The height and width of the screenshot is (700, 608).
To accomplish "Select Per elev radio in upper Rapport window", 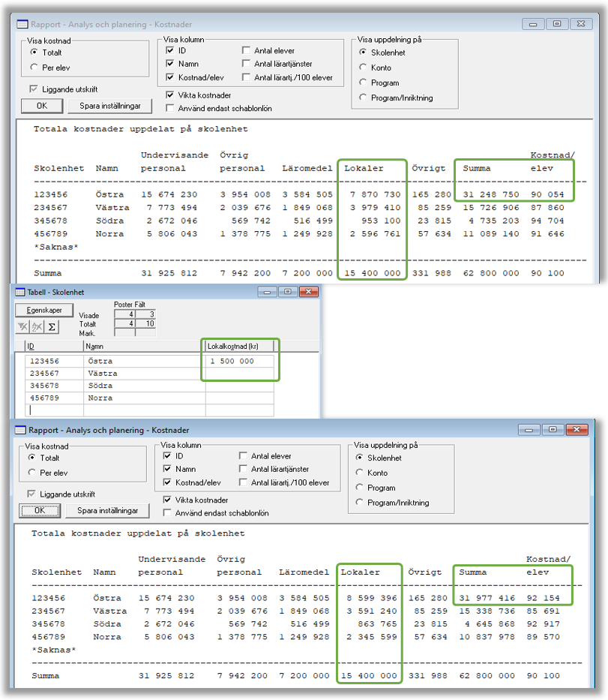I will click(34, 68).
